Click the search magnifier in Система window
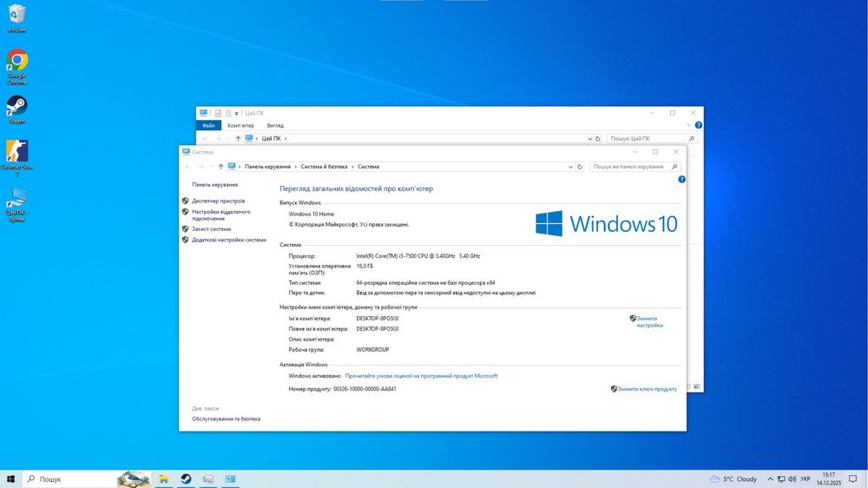This screenshot has width=868, height=488. [674, 167]
